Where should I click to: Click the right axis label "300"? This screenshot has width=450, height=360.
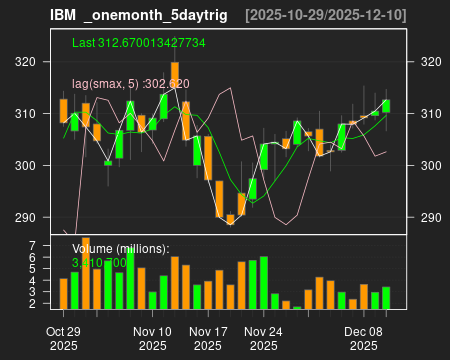431,165
